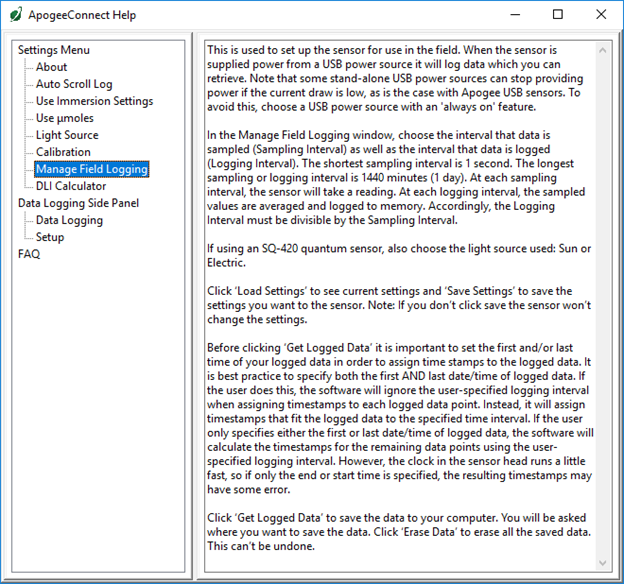Select the FAQ tree item
This screenshot has width=624, height=584.
pos(29,254)
